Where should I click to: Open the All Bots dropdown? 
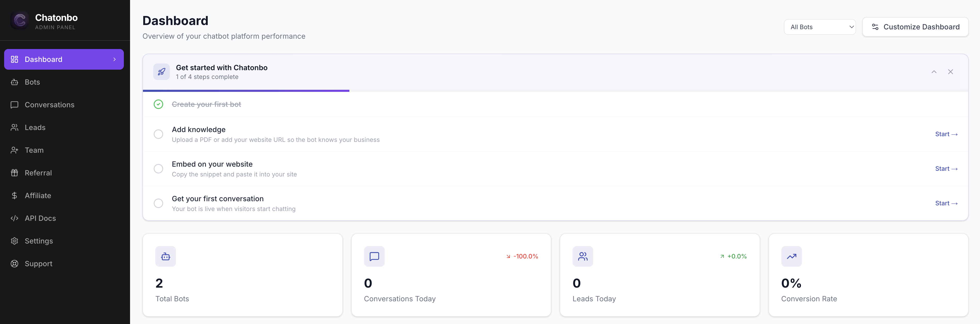(820, 27)
